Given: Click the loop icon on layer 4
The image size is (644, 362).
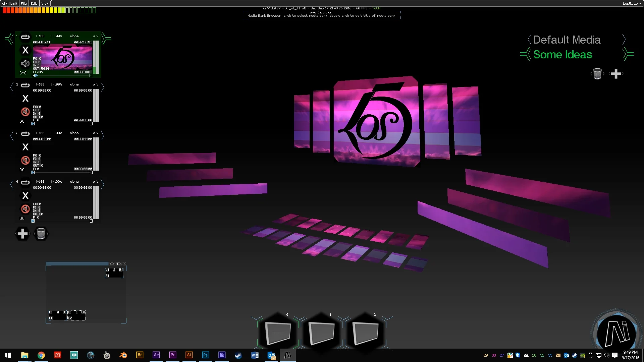Looking at the screenshot, I should point(25,182).
